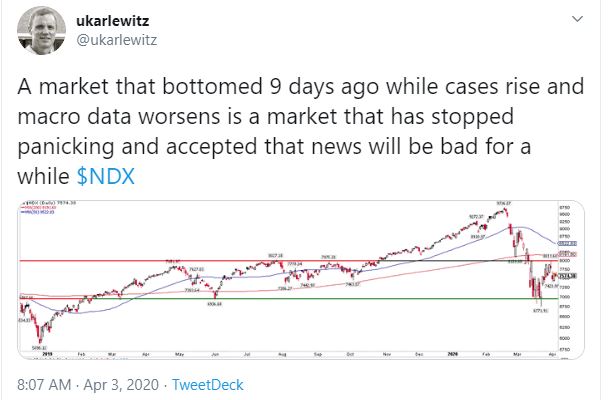Open the @ukarlewitz handle link
Image resolution: width=614 pixels, height=400 pixels.
point(116,40)
